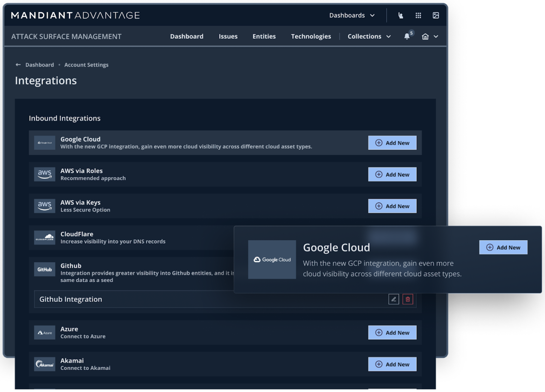545x392 pixels.
Task: Open the Issues tab
Action: point(228,36)
